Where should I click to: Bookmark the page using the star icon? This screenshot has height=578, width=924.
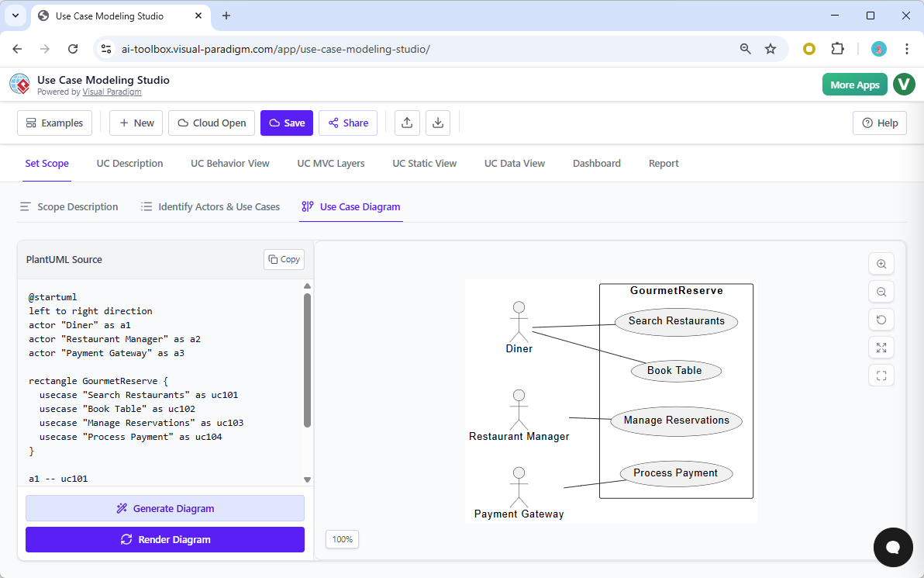click(771, 48)
